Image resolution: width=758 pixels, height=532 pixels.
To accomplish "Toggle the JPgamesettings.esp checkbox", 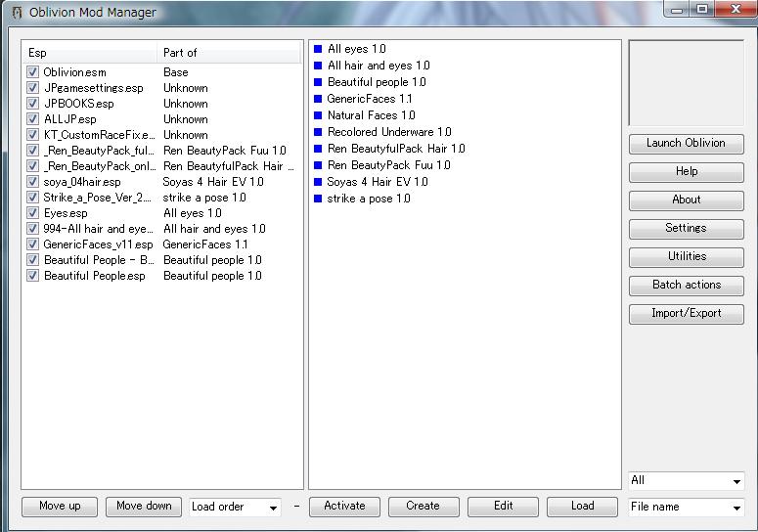I will pyautogui.click(x=32, y=88).
